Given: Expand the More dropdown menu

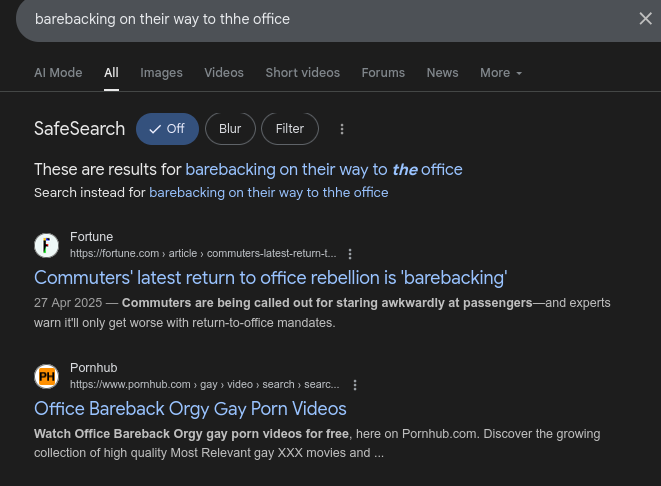Looking at the screenshot, I should coord(501,72).
